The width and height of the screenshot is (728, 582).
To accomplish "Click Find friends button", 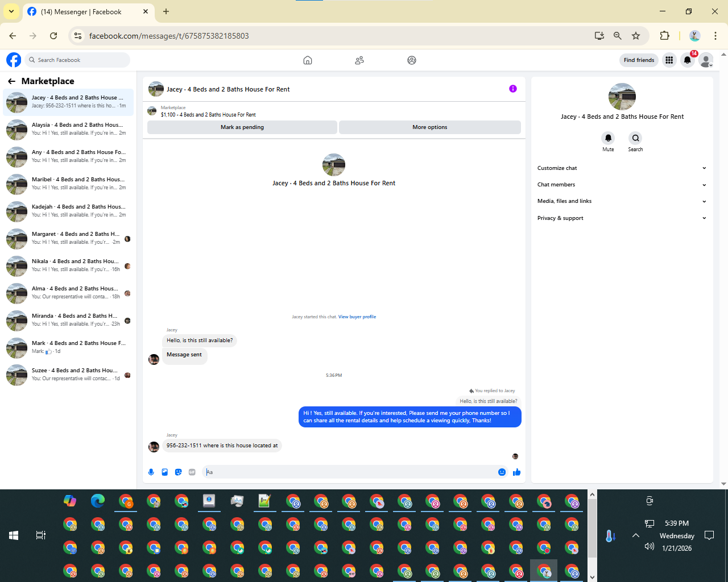I will coord(639,60).
